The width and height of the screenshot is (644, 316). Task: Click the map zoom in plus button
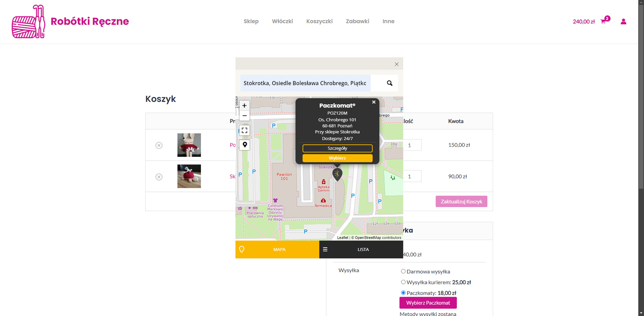244,106
